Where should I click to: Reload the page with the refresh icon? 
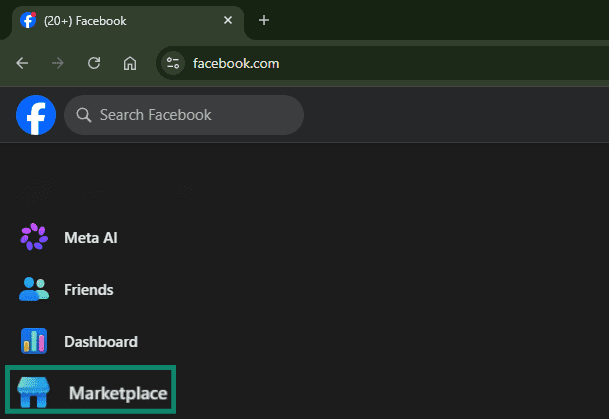[94, 63]
